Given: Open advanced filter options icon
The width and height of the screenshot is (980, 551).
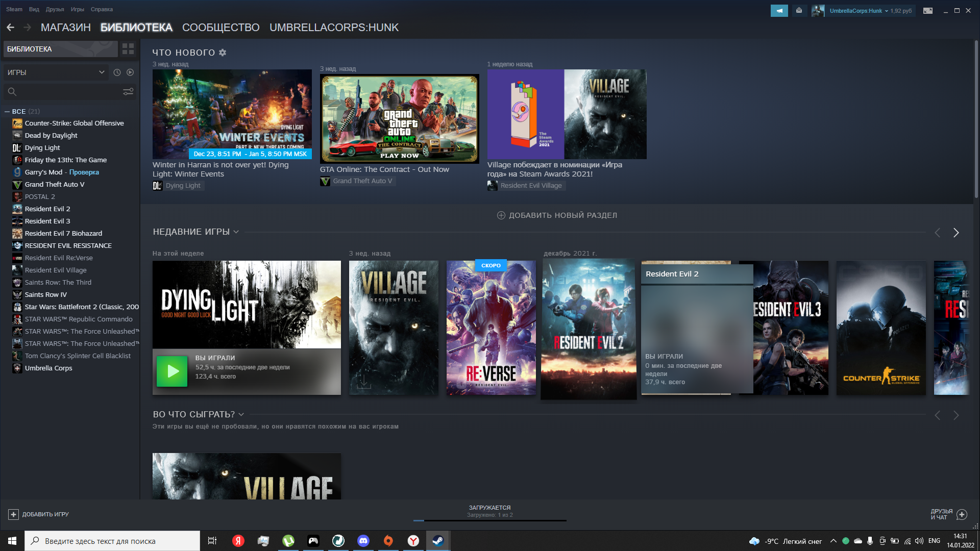Looking at the screenshot, I should [128, 92].
